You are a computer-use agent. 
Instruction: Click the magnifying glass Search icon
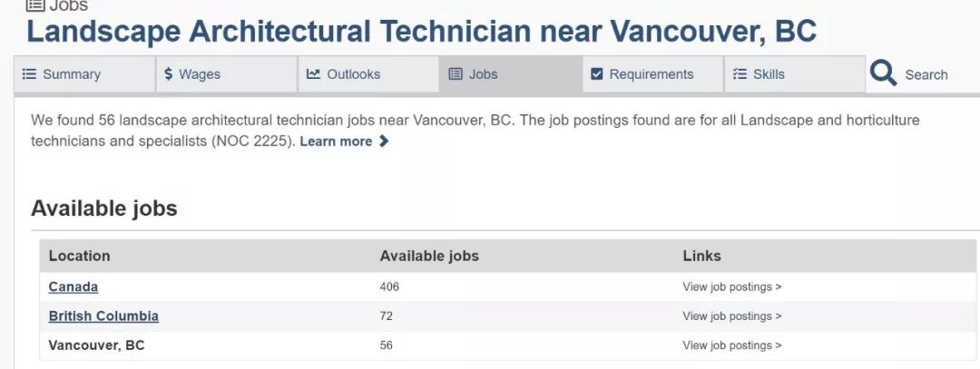pyautogui.click(x=883, y=73)
